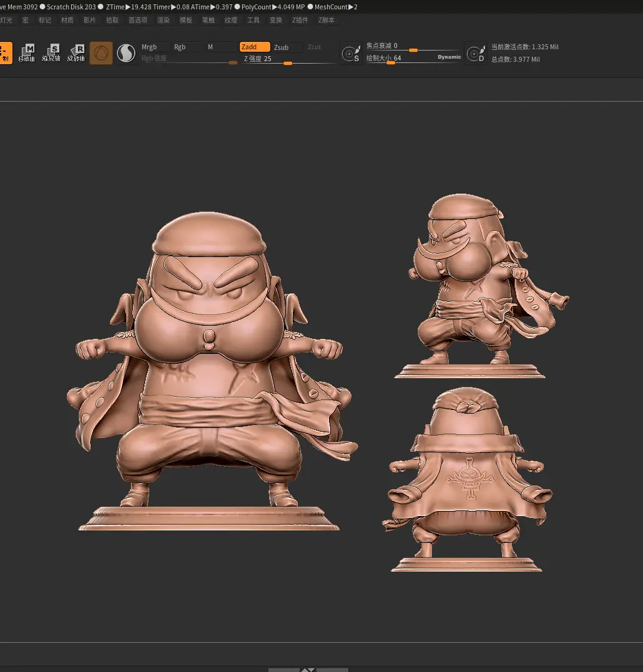This screenshot has height=672, width=643.
Task: Click the 当前激活点数 1.325 Mil readout
Action: pos(524,47)
